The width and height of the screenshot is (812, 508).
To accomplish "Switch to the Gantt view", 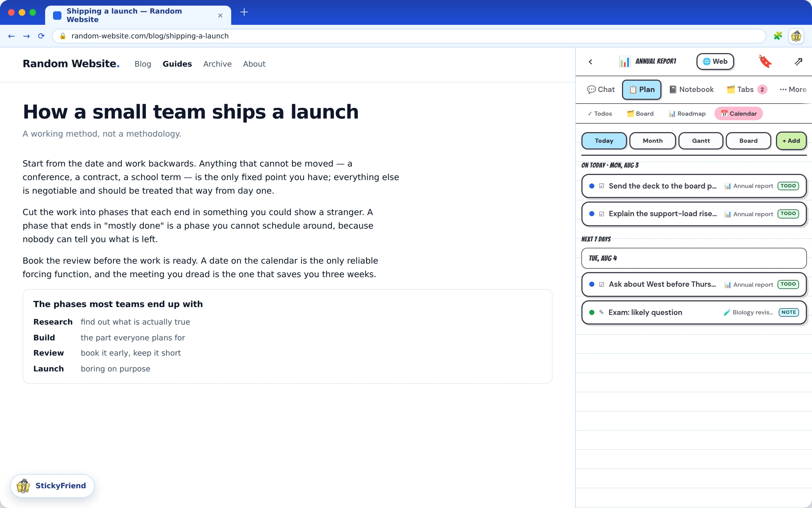I will [701, 141].
